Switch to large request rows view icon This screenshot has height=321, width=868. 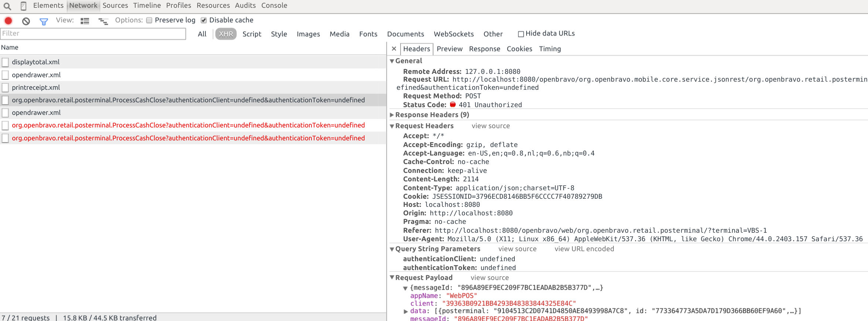tap(85, 21)
